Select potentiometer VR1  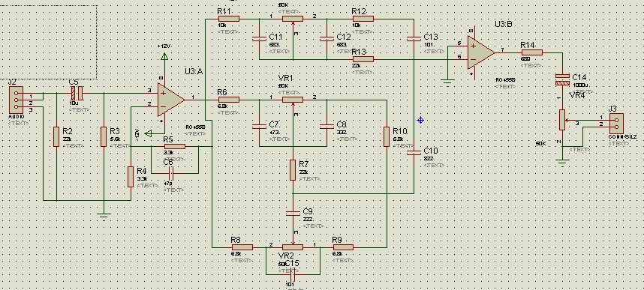[x=293, y=100]
